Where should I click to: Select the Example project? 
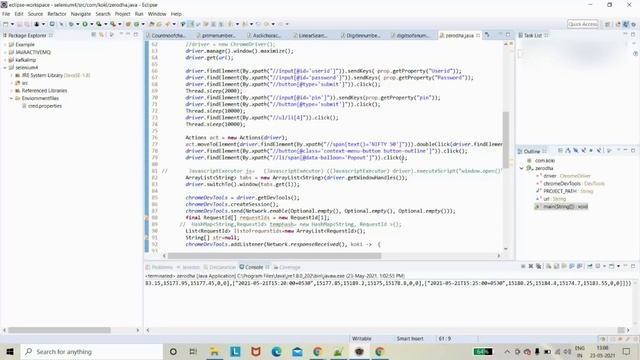[x=25, y=44]
